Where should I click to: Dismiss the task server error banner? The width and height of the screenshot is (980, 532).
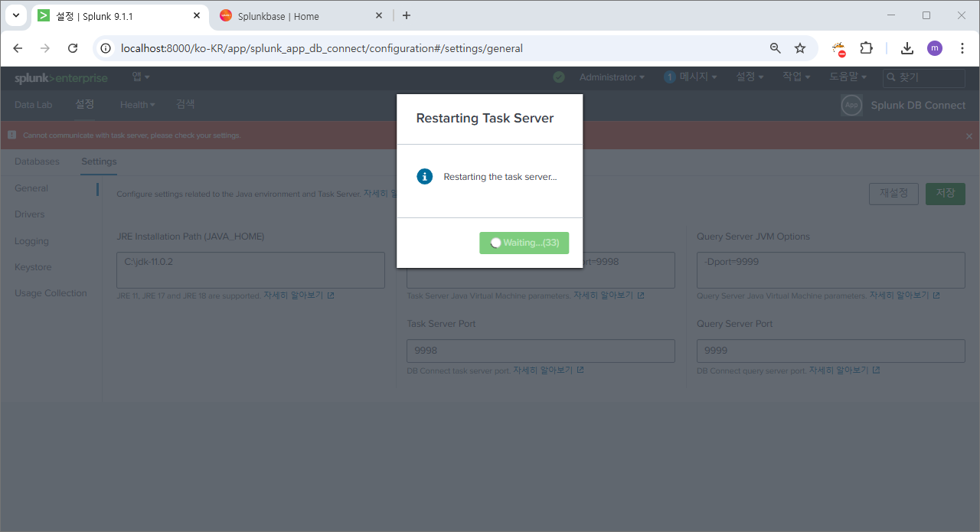969,136
